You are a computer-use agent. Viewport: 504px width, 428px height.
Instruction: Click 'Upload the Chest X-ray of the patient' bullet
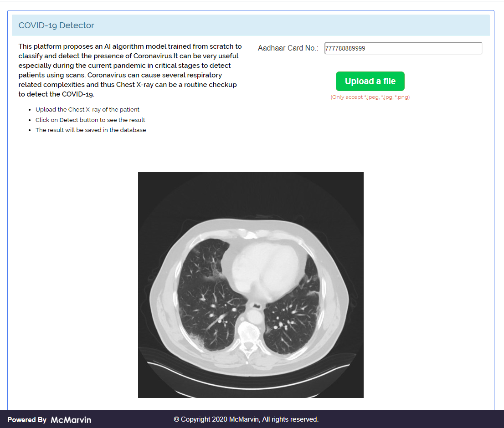click(87, 109)
